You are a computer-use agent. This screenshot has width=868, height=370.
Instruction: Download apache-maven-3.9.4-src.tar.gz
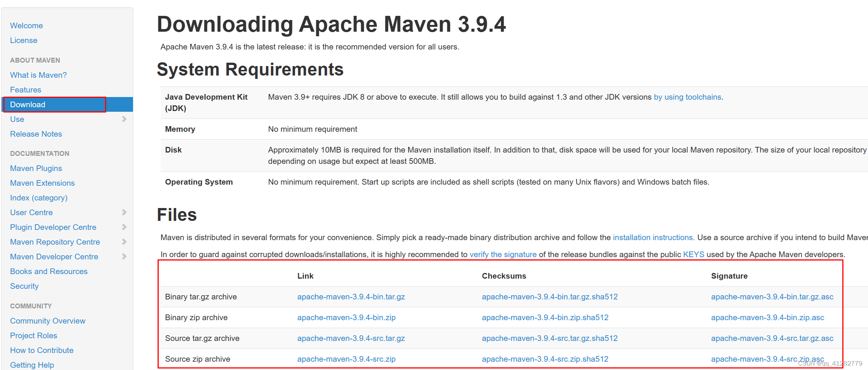[351, 338]
